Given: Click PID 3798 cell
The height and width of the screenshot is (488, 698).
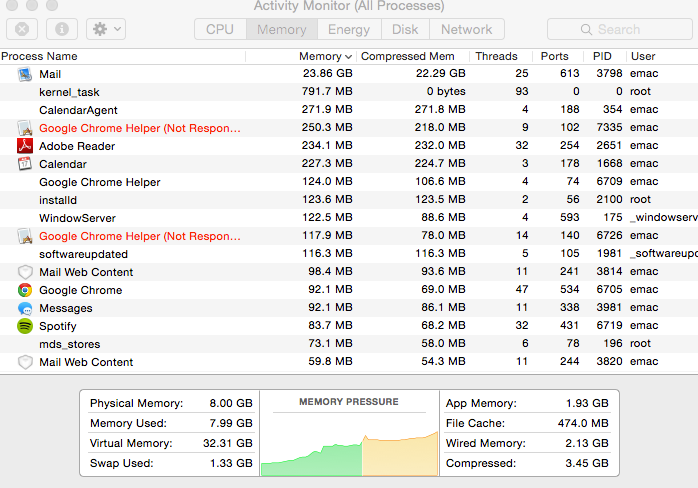Looking at the screenshot, I should [x=609, y=73].
